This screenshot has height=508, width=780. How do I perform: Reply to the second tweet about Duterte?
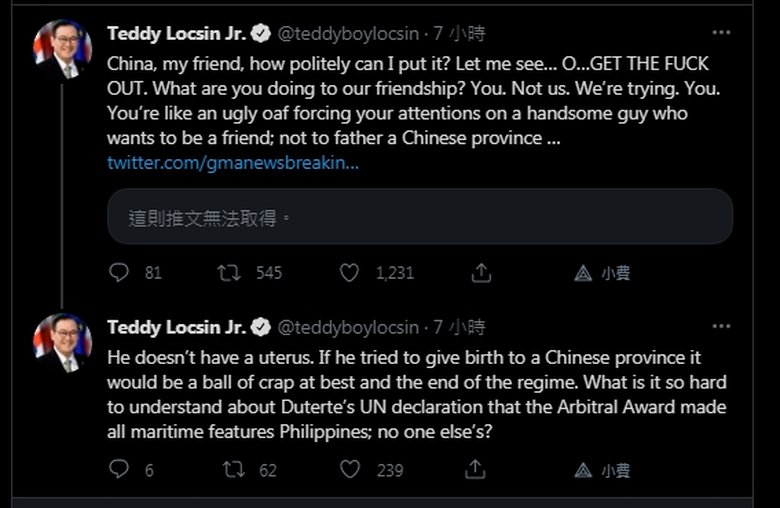click(119, 469)
